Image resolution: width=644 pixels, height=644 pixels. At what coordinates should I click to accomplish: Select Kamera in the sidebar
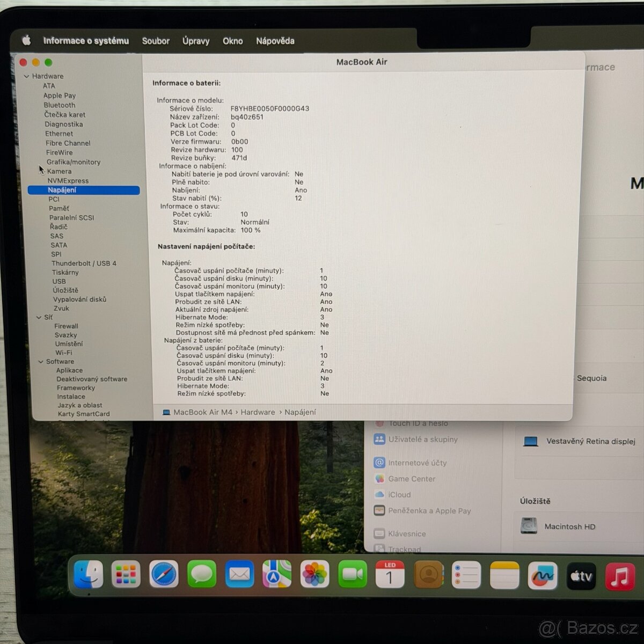59,171
